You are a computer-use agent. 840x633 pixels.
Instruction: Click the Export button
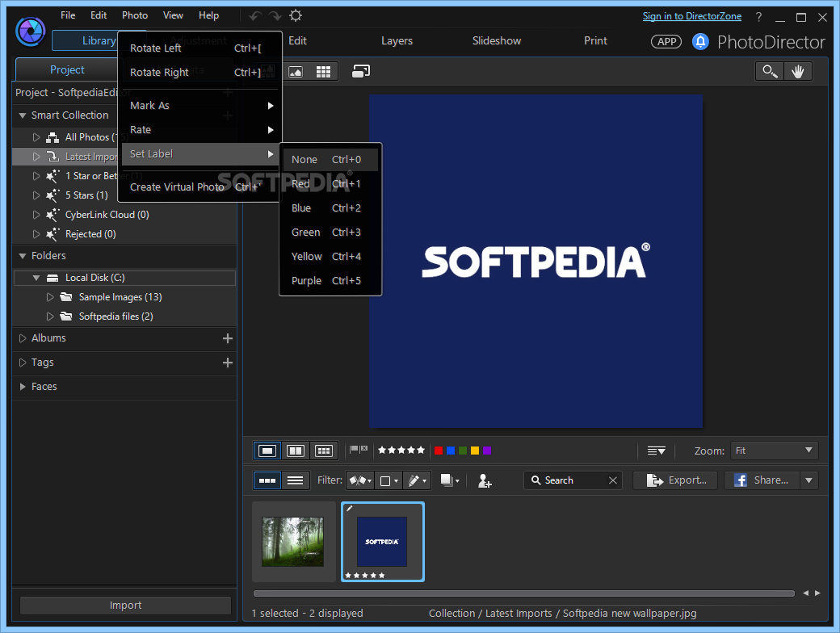click(675, 480)
